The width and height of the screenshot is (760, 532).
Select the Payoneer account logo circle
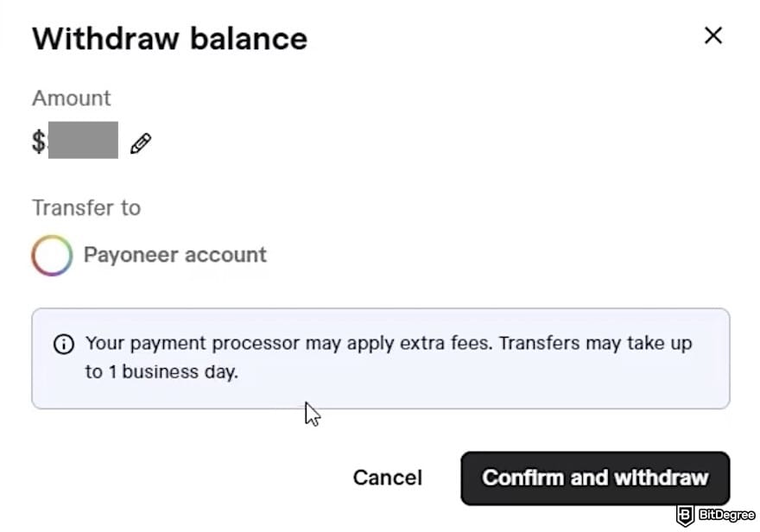coord(51,255)
